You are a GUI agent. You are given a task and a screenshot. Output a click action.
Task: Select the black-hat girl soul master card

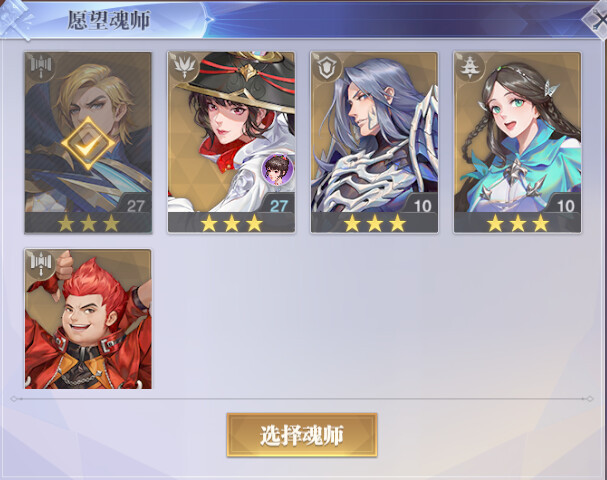coord(231,143)
